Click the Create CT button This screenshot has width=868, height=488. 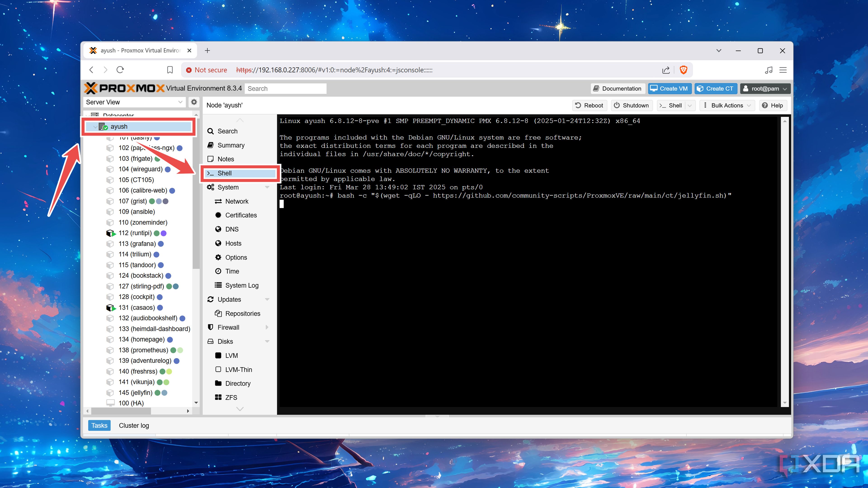716,88
